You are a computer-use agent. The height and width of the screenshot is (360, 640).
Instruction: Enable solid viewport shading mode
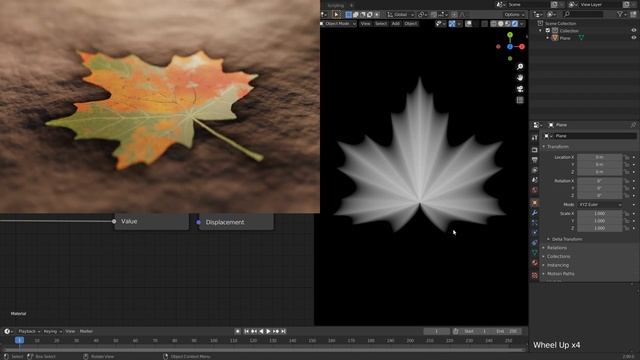(x=501, y=24)
